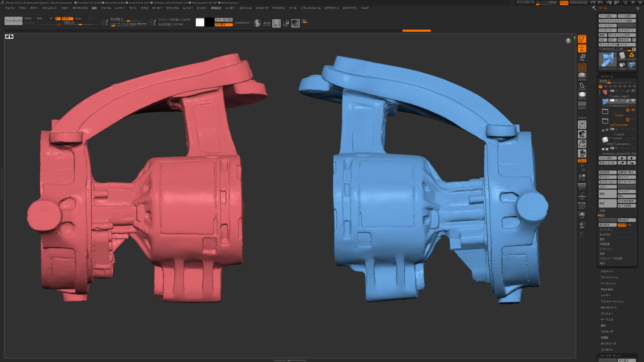Screen dimensions: 644x362
Task: Move subtool up with up arrow
Action: tap(622, 158)
